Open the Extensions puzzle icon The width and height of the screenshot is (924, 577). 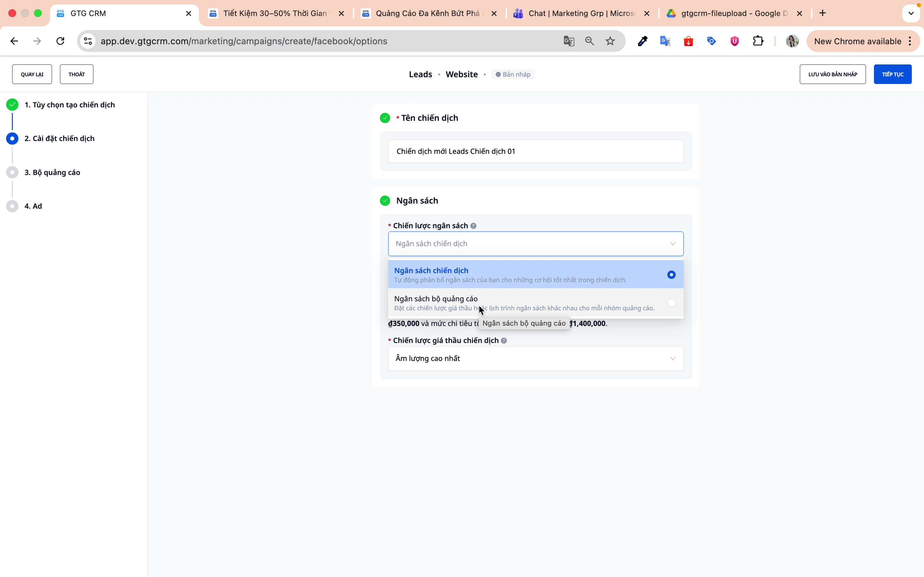click(x=758, y=41)
